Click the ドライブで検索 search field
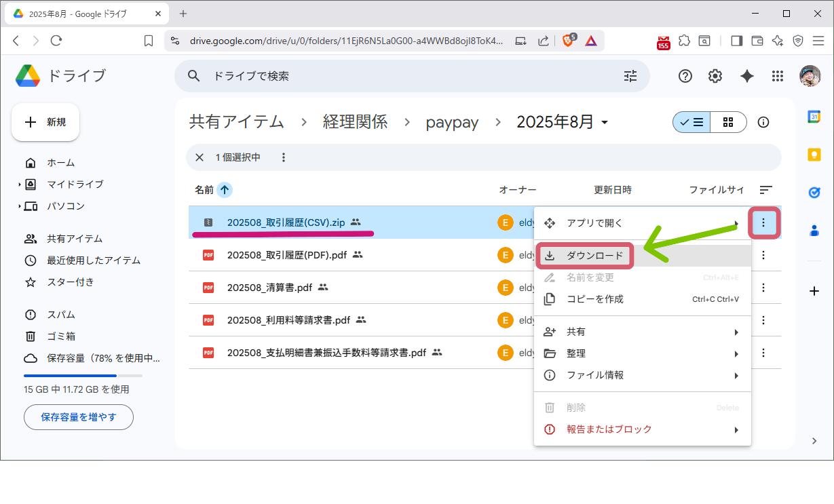Viewport: 834px width, 504px height. pos(339,76)
